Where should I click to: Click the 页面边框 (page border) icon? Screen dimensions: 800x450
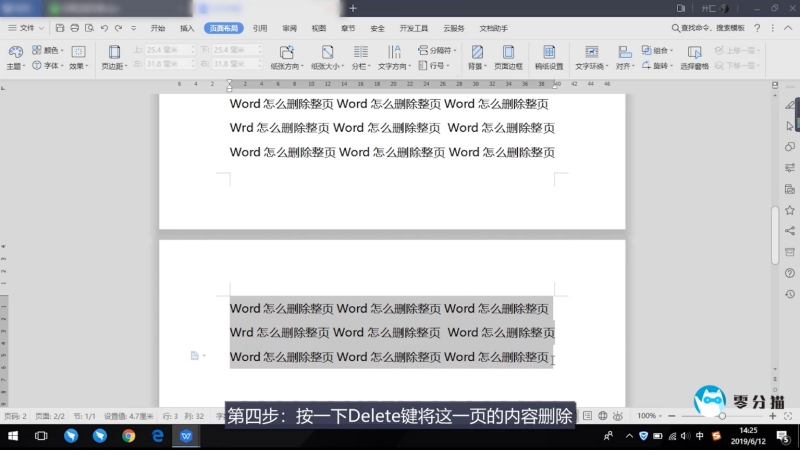[x=508, y=56]
